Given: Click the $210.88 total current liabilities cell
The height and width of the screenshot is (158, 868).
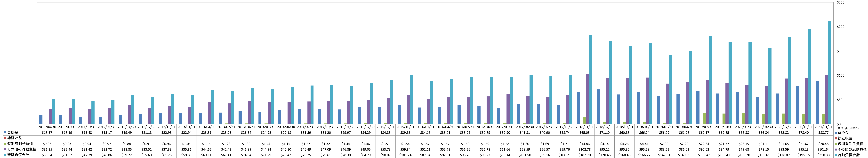Looking at the screenshot, I should (x=824, y=155).
